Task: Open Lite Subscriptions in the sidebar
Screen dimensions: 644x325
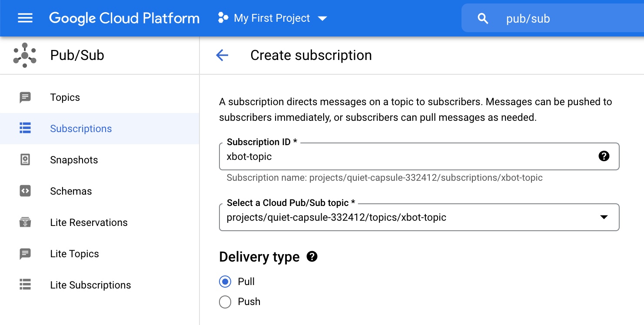Action: tap(100, 285)
